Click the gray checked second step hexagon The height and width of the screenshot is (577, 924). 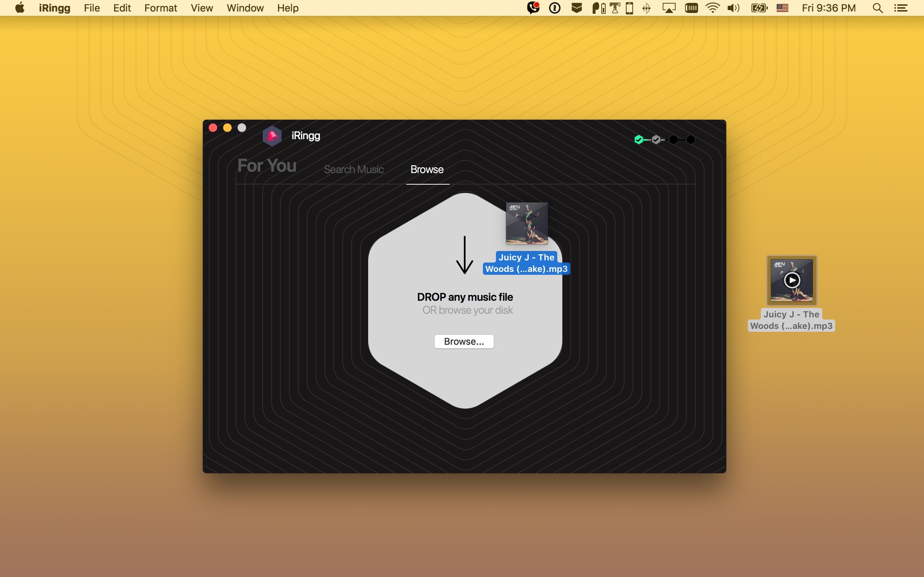[656, 140]
